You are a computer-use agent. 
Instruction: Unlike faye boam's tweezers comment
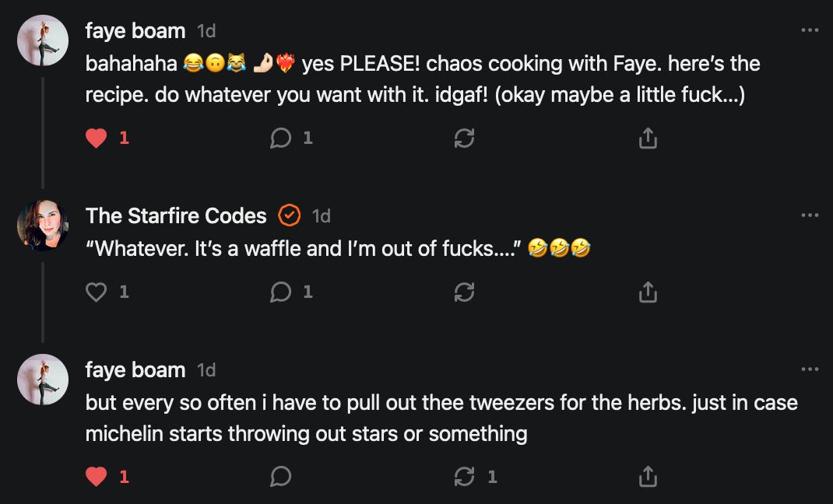pyautogui.click(x=96, y=477)
